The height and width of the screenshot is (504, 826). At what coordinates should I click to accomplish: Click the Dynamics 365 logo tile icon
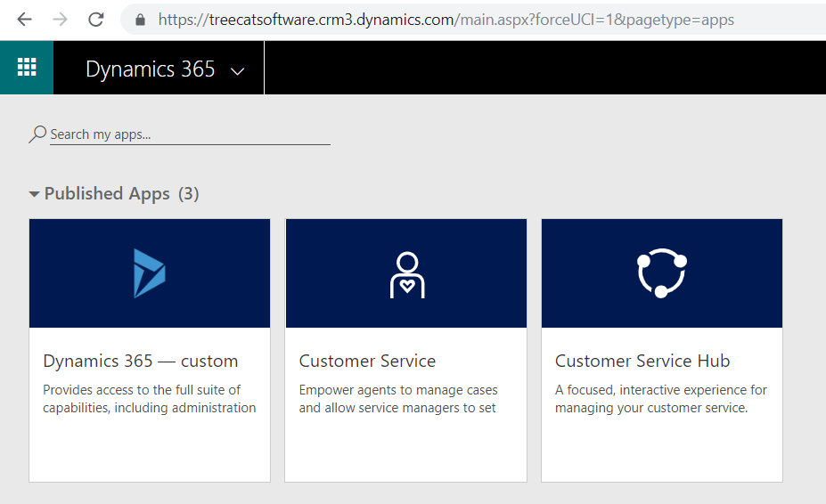pos(149,272)
